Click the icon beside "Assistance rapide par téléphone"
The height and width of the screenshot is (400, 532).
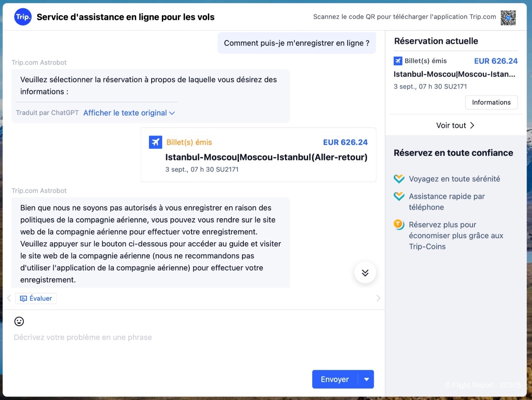399,196
